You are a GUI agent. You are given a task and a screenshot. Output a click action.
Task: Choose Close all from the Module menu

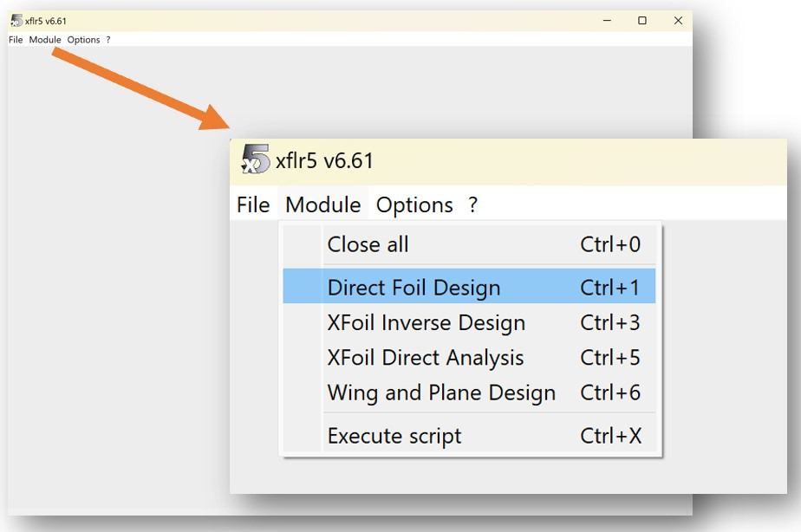coord(368,245)
